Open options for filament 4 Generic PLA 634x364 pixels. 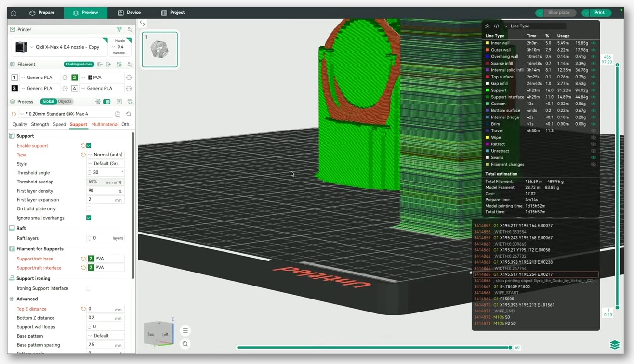click(x=129, y=89)
